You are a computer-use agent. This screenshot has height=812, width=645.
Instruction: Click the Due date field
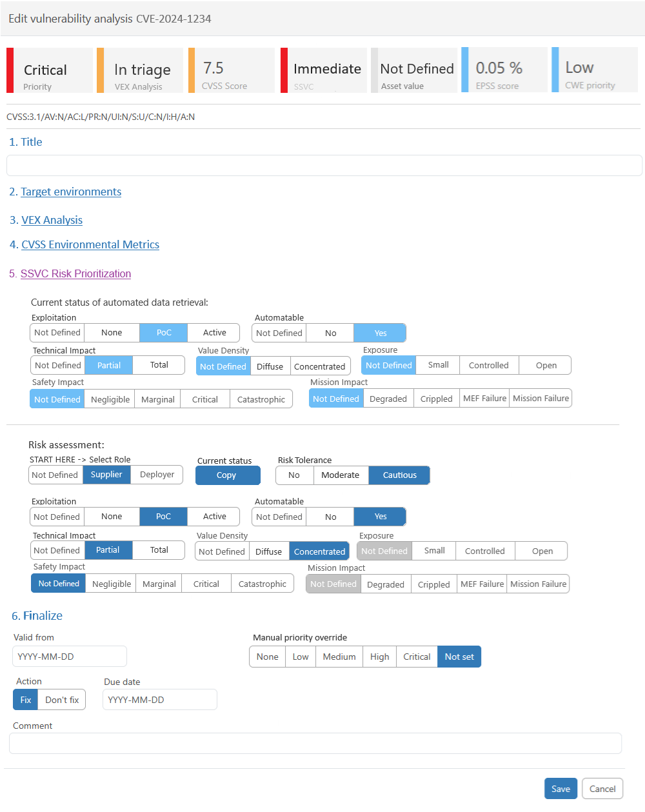point(160,700)
